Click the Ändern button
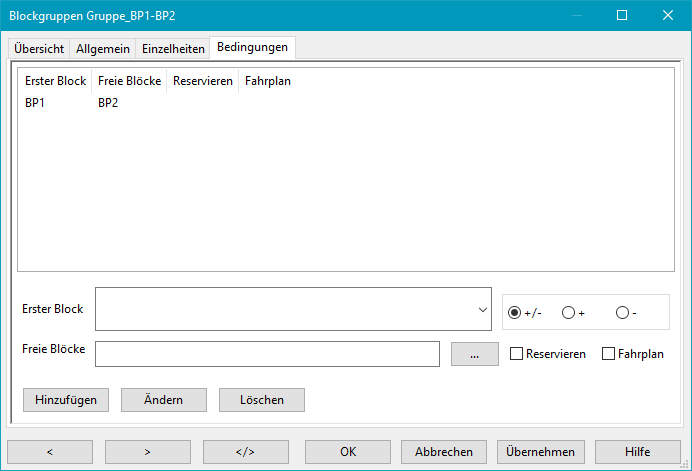 coord(163,399)
